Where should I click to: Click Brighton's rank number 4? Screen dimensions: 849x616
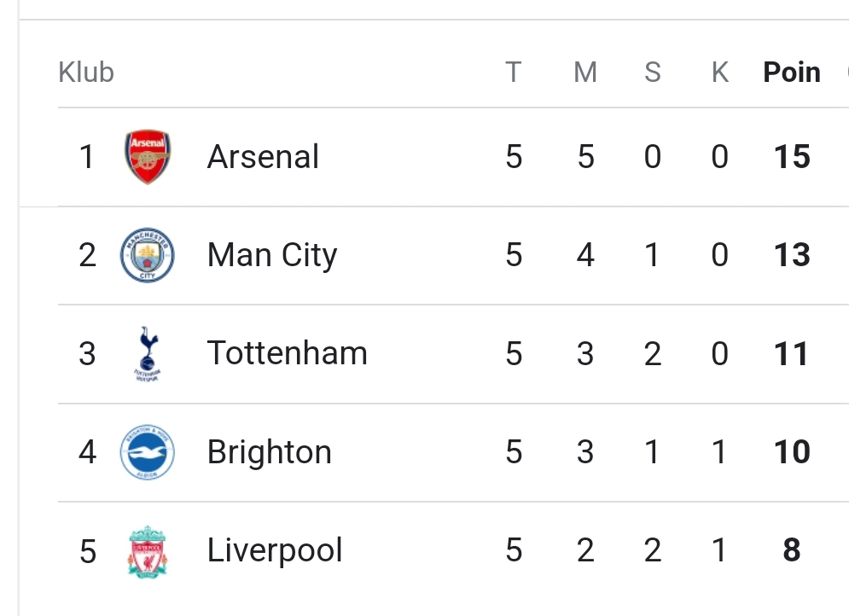coord(87,452)
